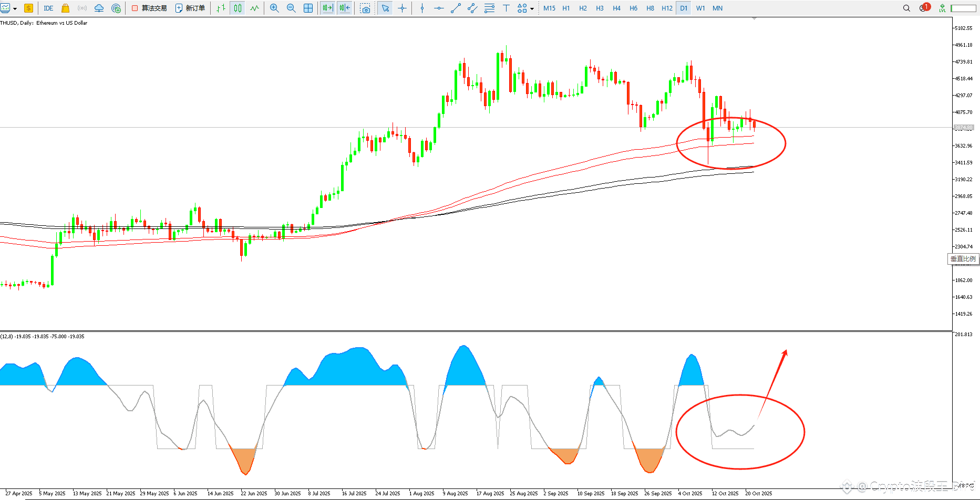Image resolution: width=980 pixels, height=500 pixels.
Task: Click the yellow dollar sign icon
Action: (28, 8)
